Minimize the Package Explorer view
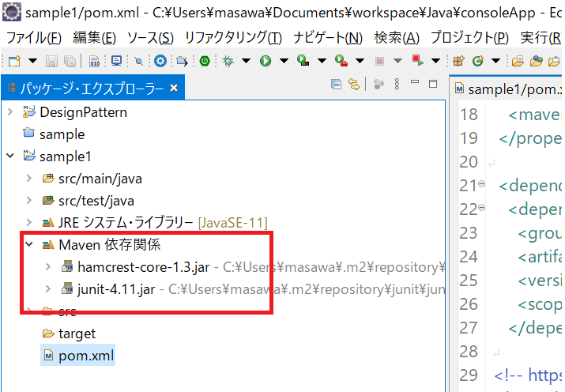Screen dimensions: 565x392 [415, 81]
